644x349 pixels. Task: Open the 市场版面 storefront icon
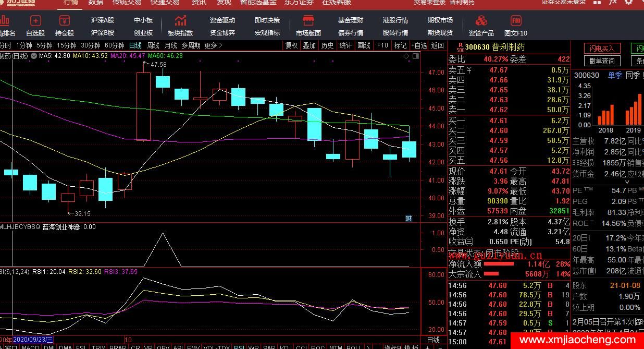pyautogui.click(x=308, y=21)
